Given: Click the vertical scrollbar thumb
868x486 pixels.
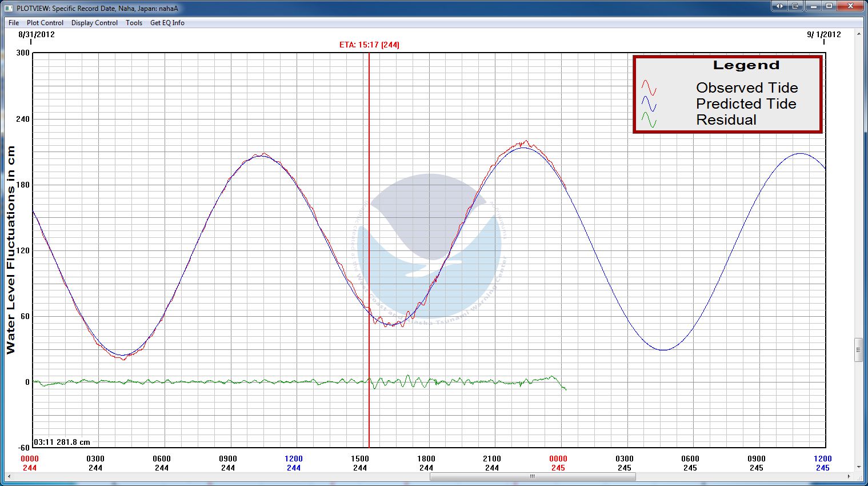Looking at the screenshot, I should (x=858, y=350).
